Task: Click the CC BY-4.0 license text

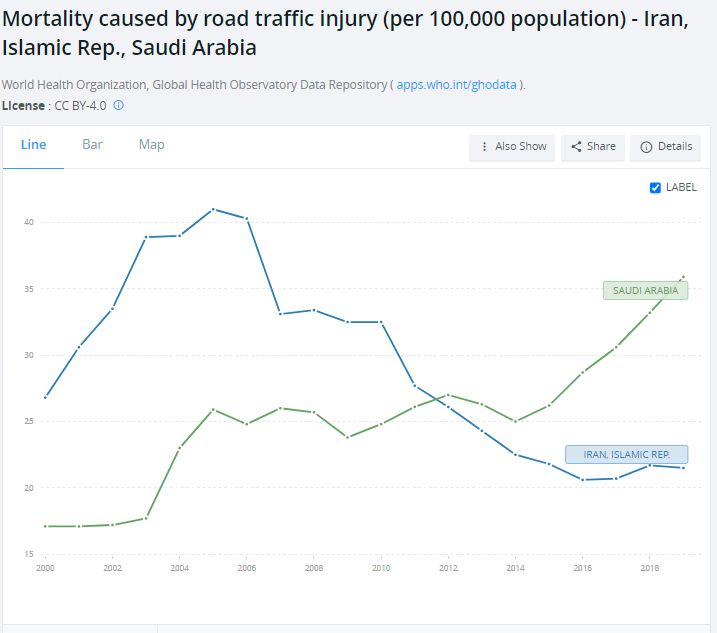Action: 81,105
